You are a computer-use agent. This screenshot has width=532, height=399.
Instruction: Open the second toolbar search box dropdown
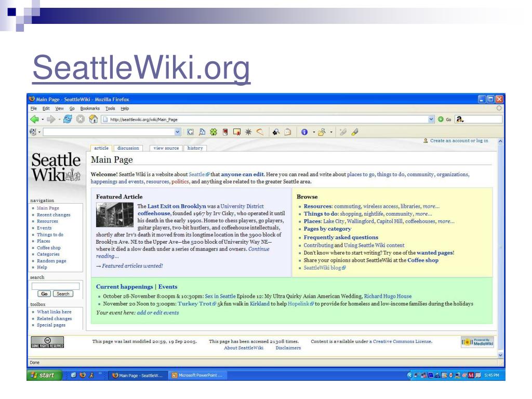(x=178, y=132)
